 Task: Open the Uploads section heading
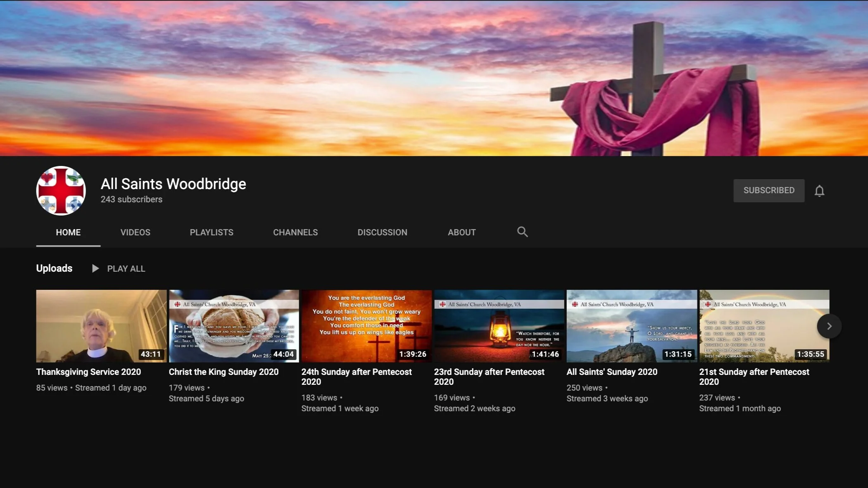(54, 268)
